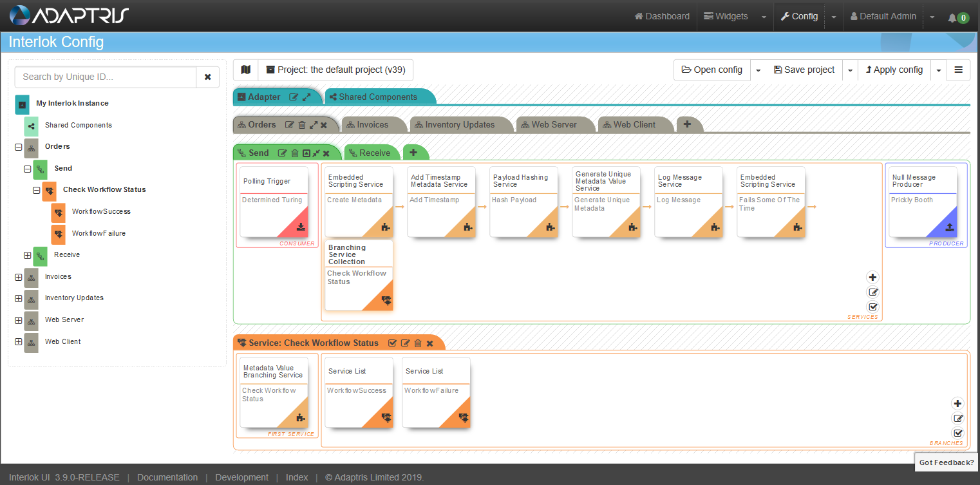980x485 pixels.
Task: Click the Apply config button
Action: 894,70
